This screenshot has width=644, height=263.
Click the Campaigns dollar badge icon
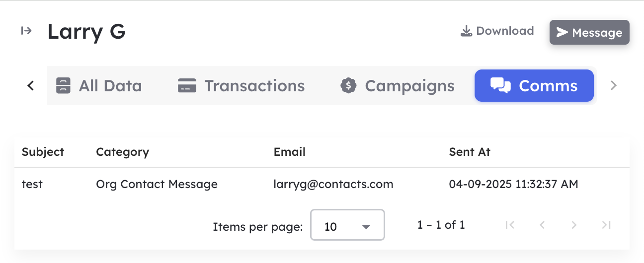[x=348, y=85]
